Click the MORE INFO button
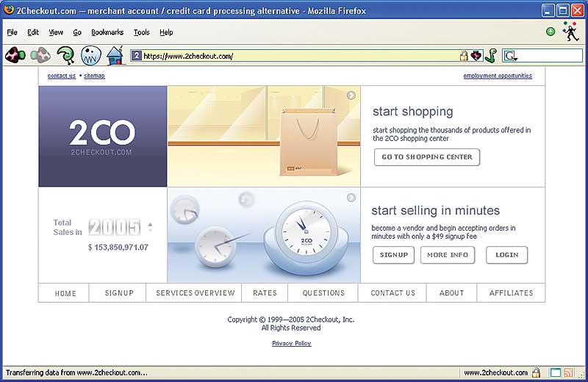The image size is (588, 382). click(448, 255)
